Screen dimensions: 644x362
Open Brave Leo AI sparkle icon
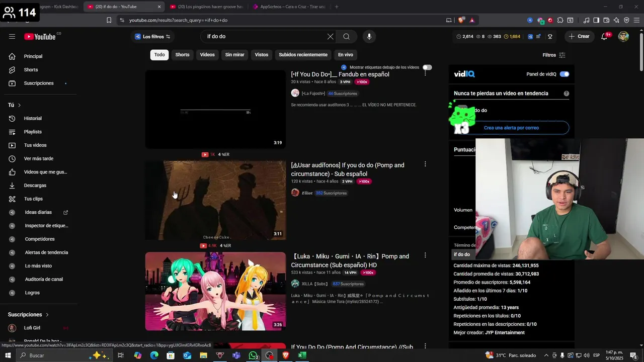coord(616,20)
